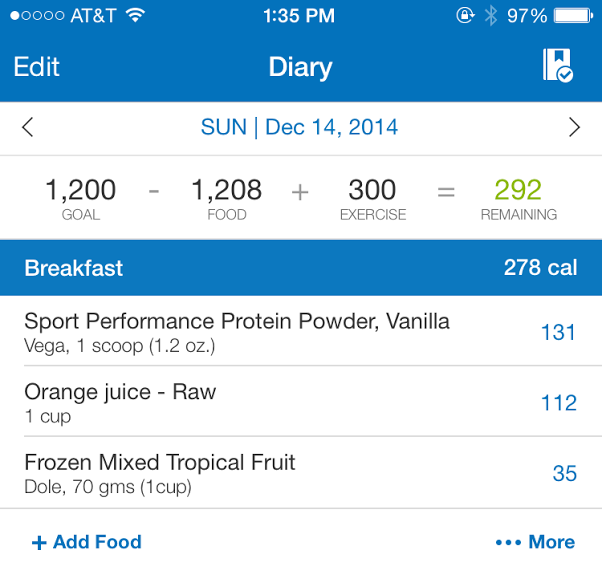Tap the rotation lock status icon

465,16
